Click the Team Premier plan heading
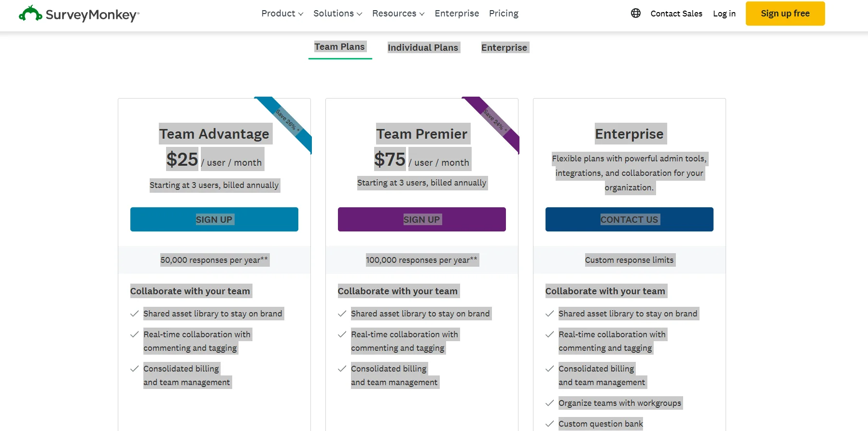The height and width of the screenshot is (431, 868). [422, 134]
